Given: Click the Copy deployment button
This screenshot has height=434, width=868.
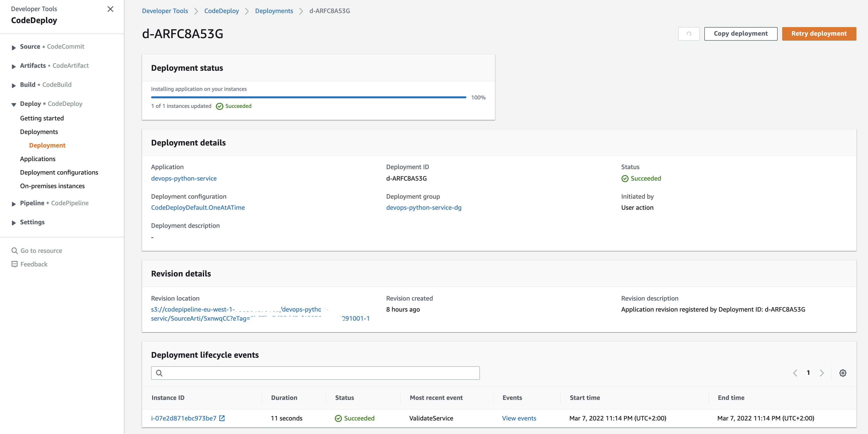Looking at the screenshot, I should 740,34.
